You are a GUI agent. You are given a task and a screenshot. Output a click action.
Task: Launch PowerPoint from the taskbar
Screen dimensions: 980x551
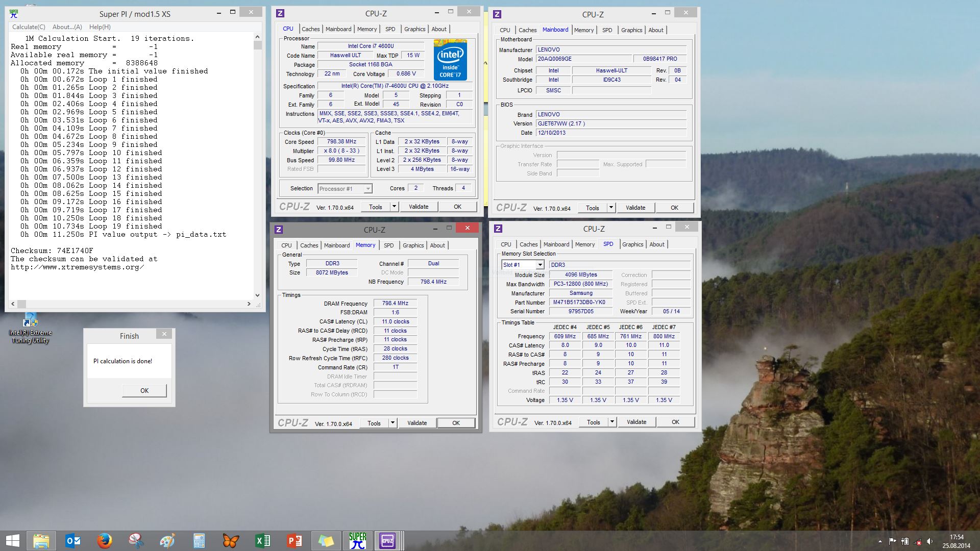tap(294, 541)
